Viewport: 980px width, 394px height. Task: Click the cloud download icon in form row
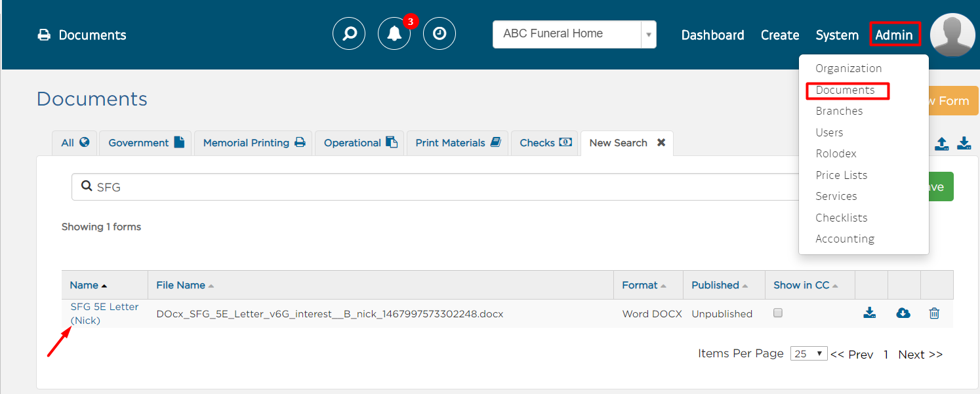pyautogui.click(x=903, y=313)
